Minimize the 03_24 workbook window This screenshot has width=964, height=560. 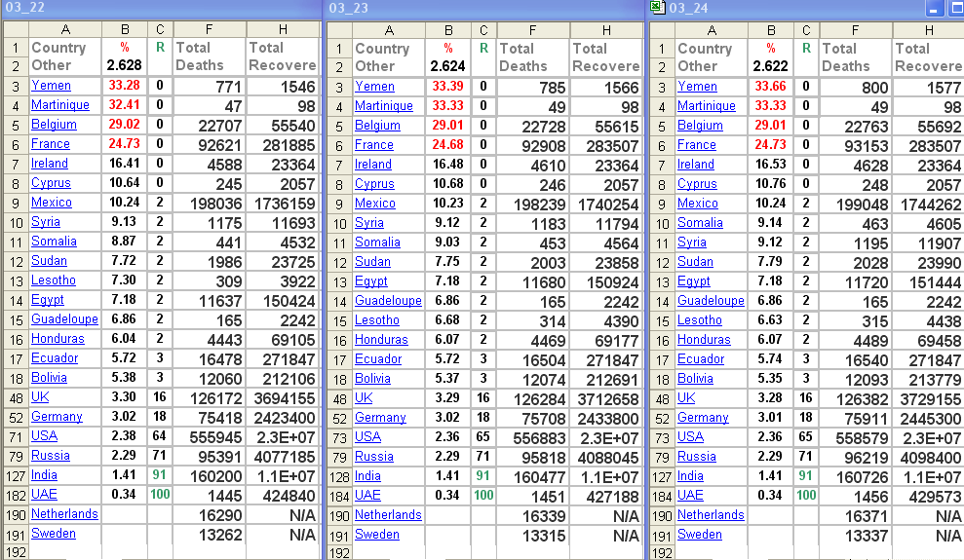tap(934, 8)
